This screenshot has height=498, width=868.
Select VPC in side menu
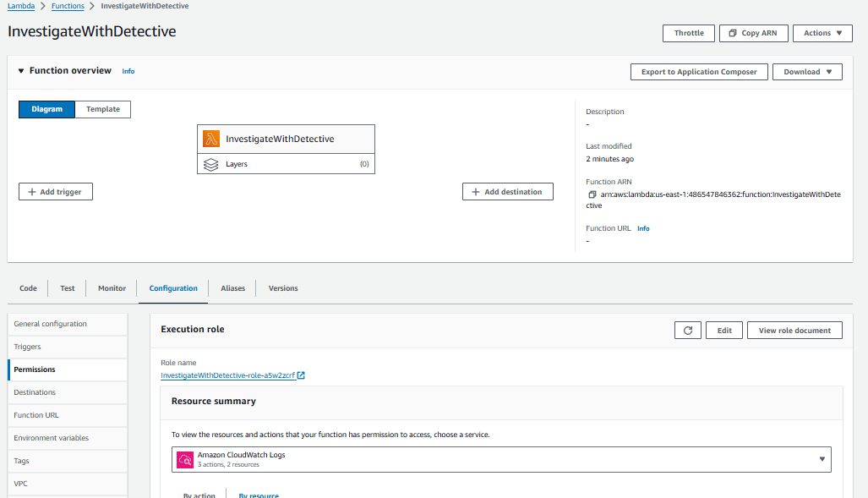click(68, 484)
